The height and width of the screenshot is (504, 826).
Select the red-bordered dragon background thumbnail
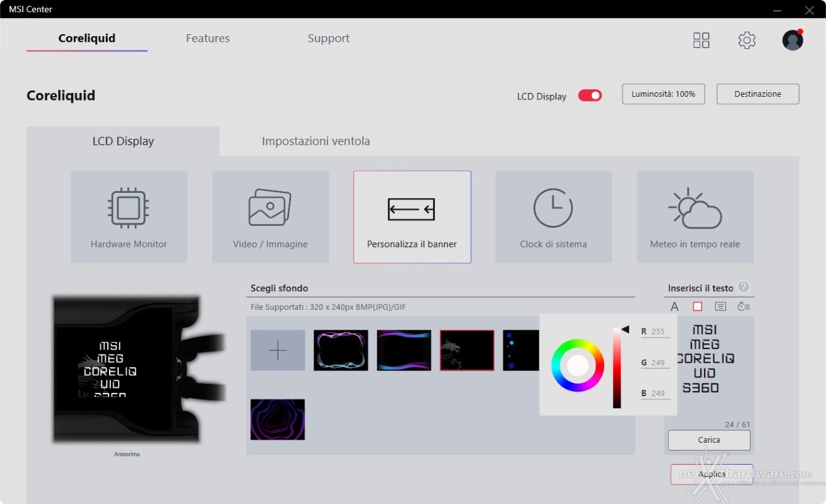click(x=467, y=350)
